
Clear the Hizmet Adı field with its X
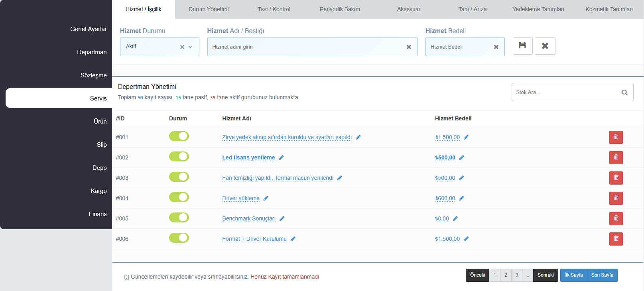[x=409, y=47]
